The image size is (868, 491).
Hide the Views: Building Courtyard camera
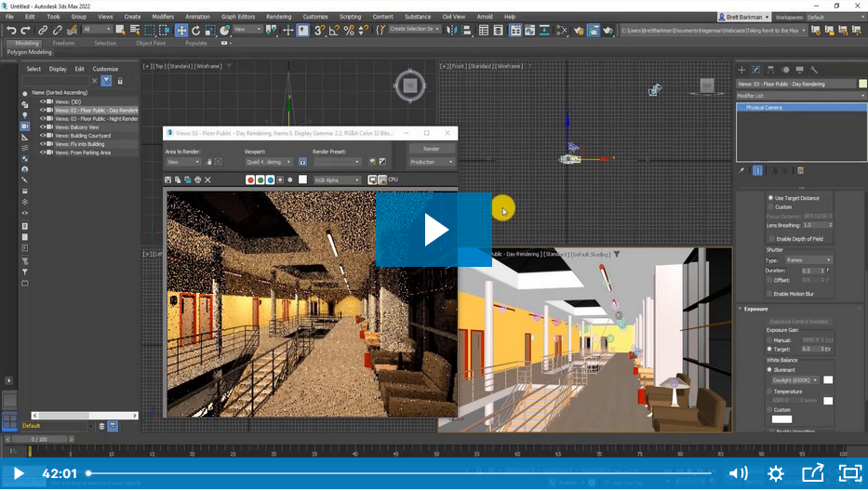[x=43, y=136]
